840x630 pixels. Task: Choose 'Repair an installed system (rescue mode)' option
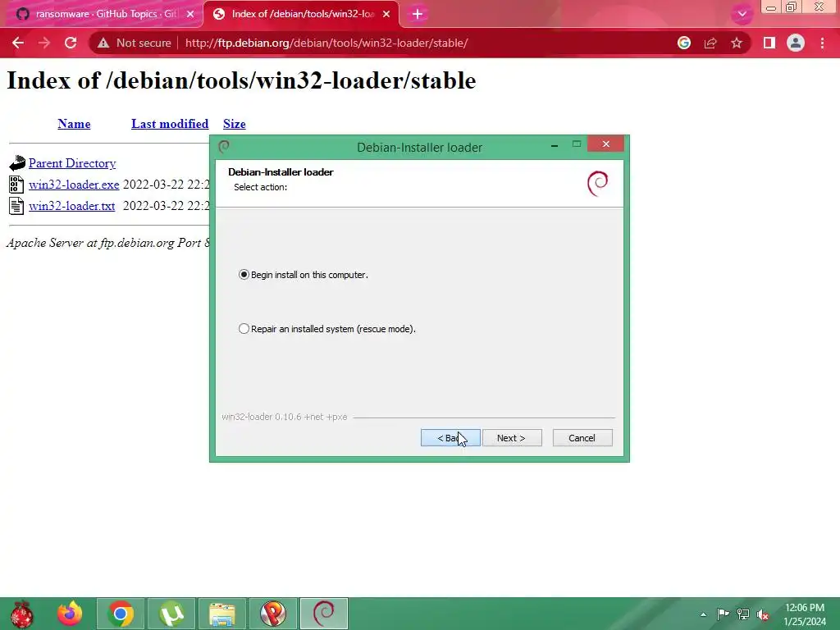244,329
